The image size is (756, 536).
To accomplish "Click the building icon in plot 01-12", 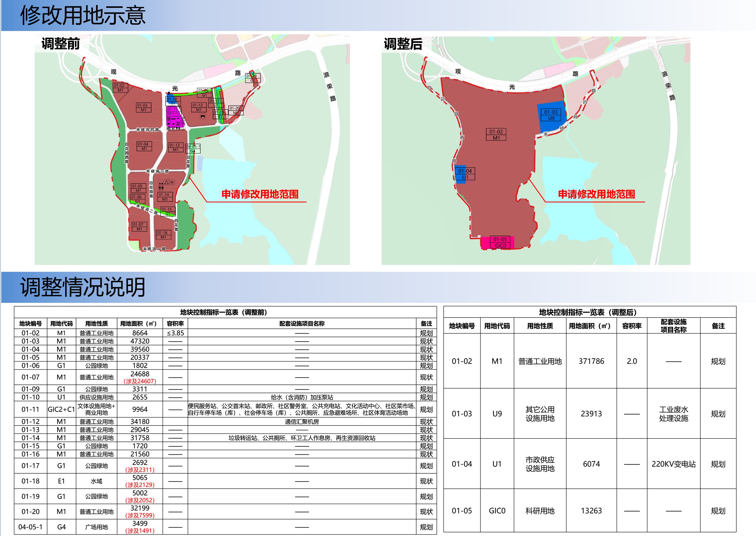I will 203,116.
